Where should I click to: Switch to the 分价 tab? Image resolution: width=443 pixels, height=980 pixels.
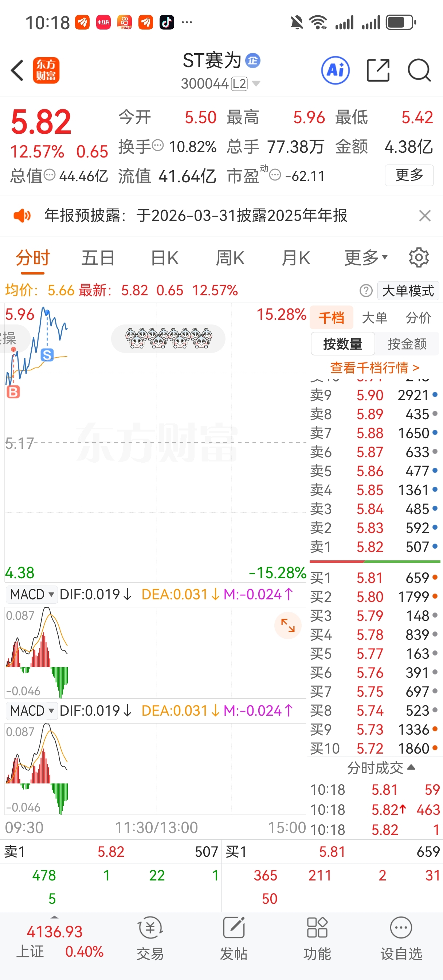[418, 317]
